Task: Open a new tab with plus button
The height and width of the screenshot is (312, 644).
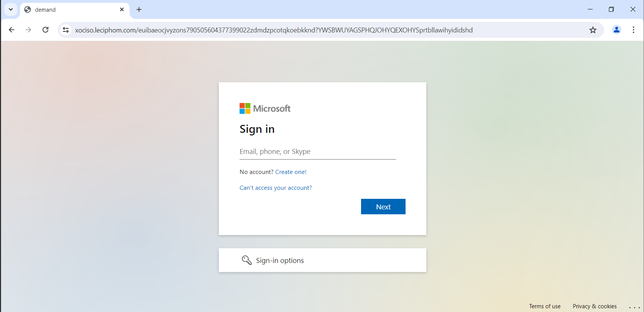Action: tap(139, 9)
